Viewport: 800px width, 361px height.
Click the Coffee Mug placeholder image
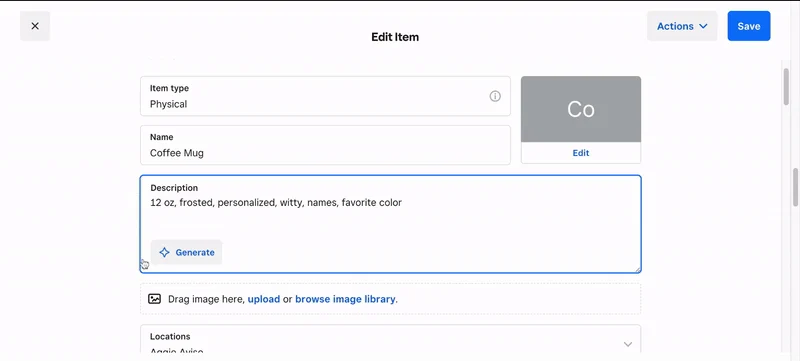(x=581, y=109)
